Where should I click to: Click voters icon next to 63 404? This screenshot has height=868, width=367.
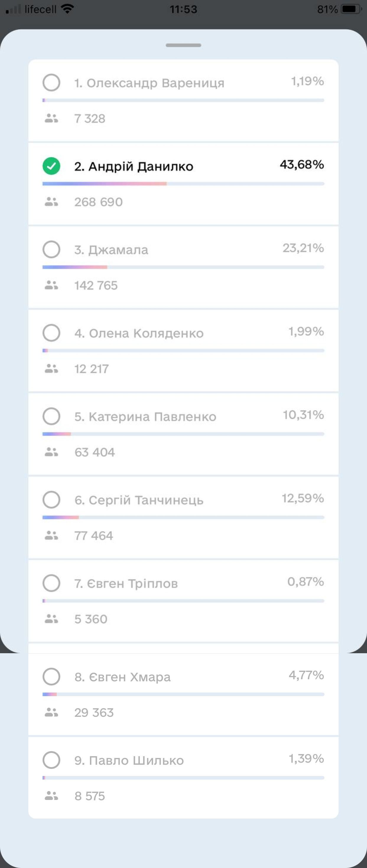point(51,452)
